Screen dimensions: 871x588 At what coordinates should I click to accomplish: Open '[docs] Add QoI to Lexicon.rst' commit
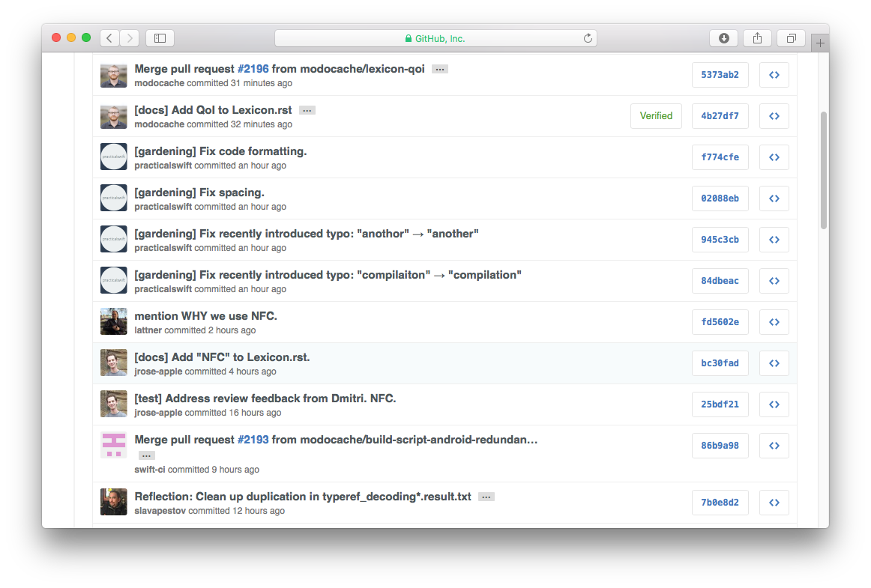[213, 110]
